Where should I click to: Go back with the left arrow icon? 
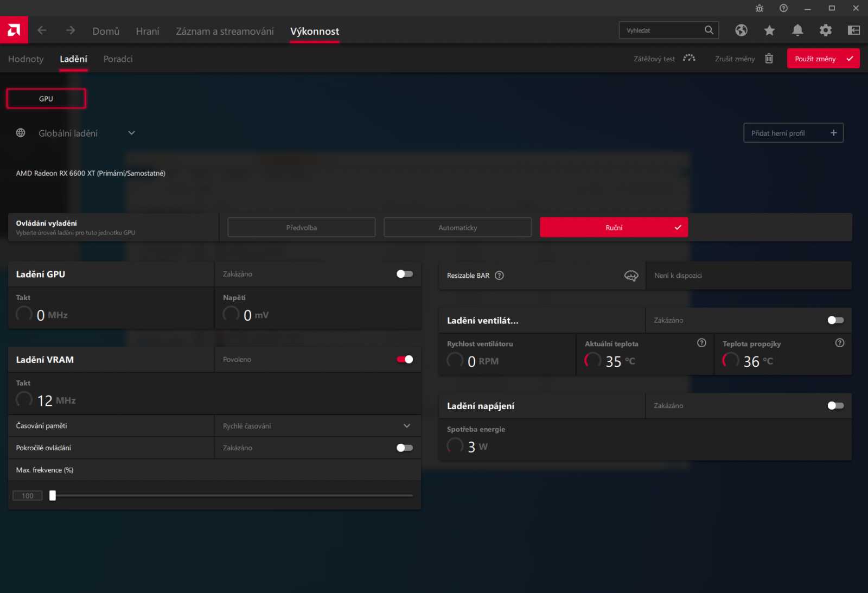42,30
